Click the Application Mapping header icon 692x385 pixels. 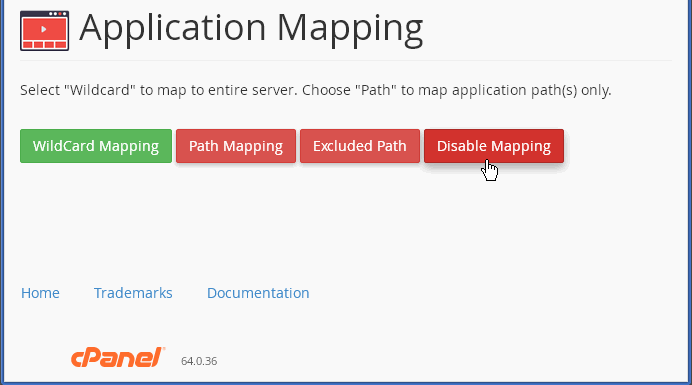pos(45,30)
